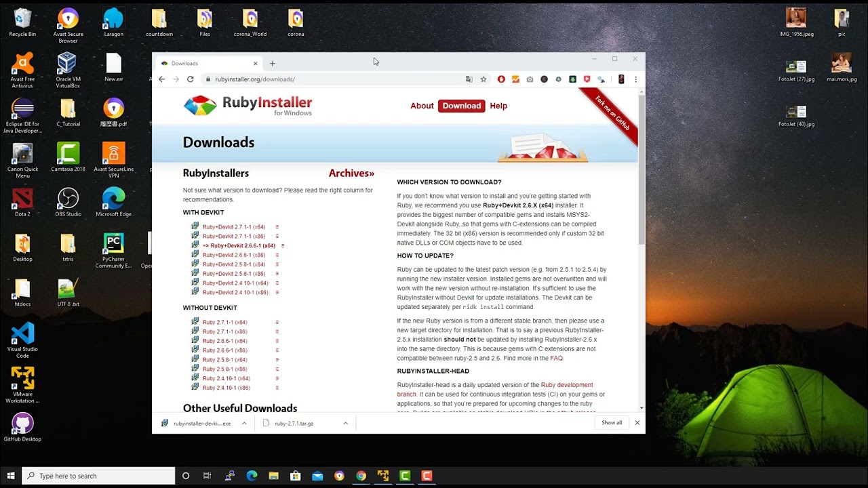Open the Ruby development branch link
The height and width of the screenshot is (488, 868).
[x=495, y=390]
